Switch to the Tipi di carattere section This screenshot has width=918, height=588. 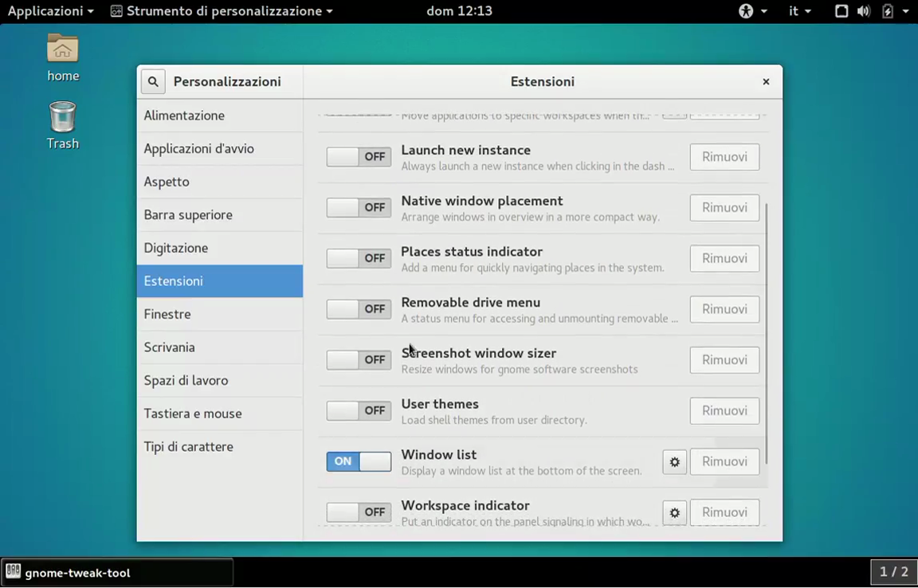(188, 447)
